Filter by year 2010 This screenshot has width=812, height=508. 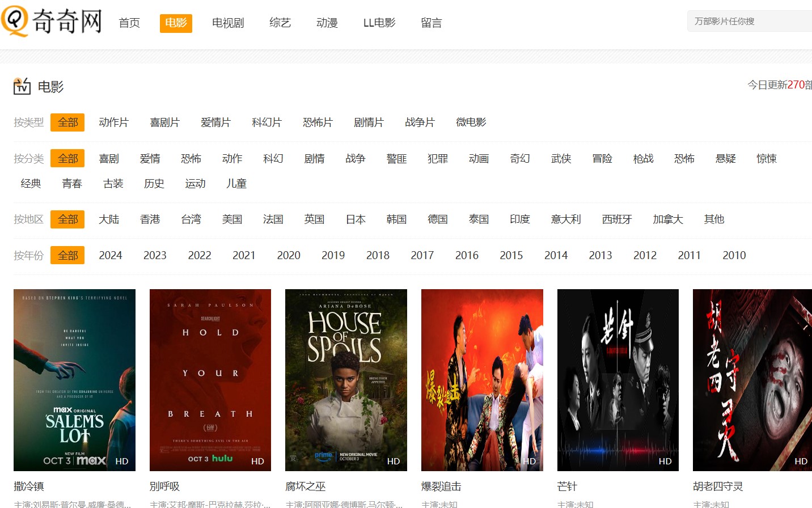(734, 256)
